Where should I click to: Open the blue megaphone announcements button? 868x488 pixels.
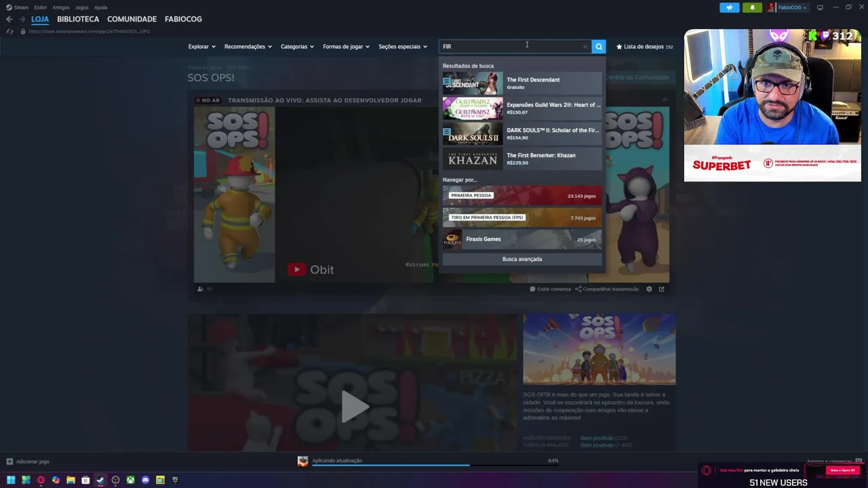click(x=730, y=7)
